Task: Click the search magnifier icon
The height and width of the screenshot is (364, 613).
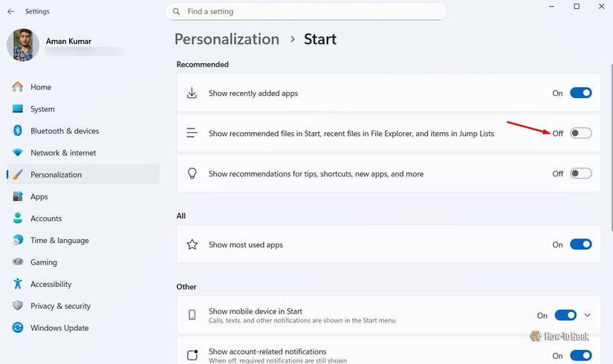Action: coord(177,12)
